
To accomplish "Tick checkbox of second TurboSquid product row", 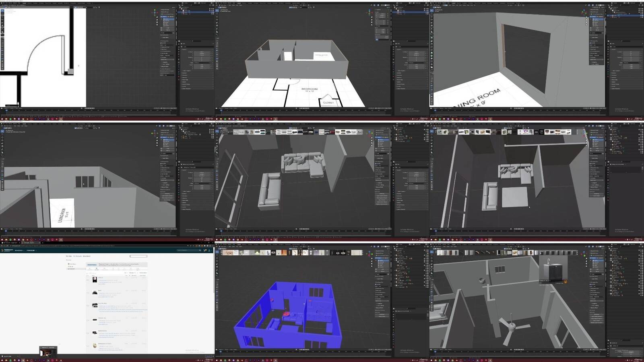I will pyautogui.click(x=88, y=292).
